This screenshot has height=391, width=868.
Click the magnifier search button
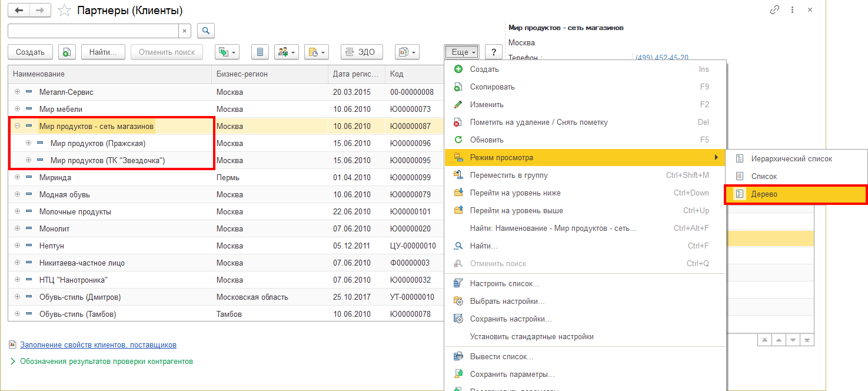(206, 31)
